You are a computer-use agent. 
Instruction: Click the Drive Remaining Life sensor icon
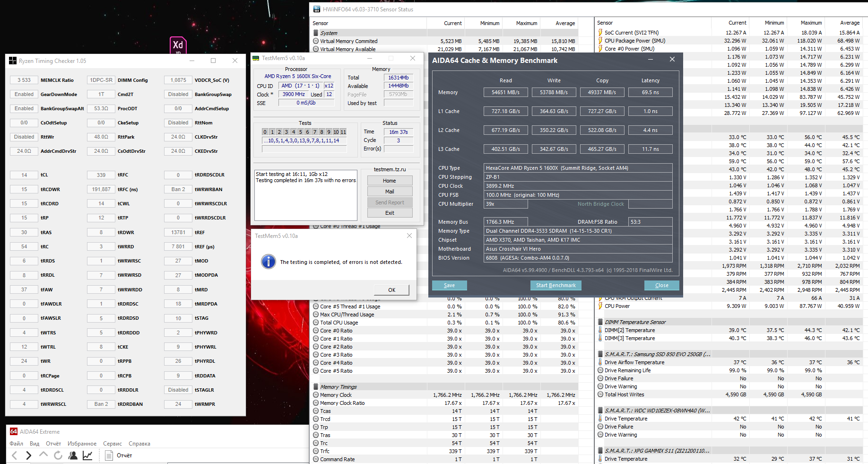tap(600, 370)
